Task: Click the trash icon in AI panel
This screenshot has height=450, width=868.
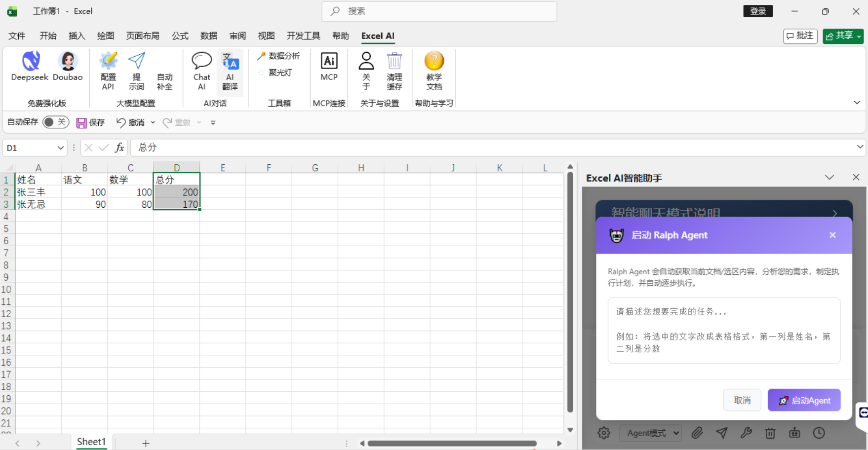Action: click(x=770, y=433)
